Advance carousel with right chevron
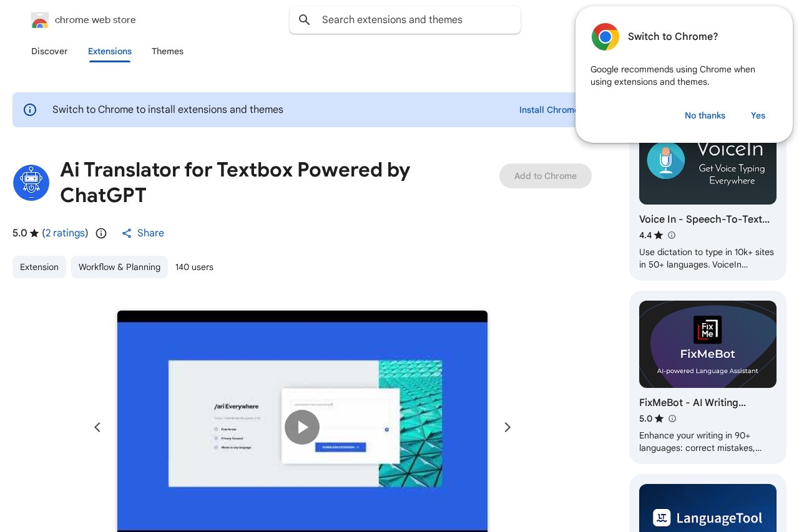The width and height of the screenshot is (799, 532). pyautogui.click(x=507, y=427)
